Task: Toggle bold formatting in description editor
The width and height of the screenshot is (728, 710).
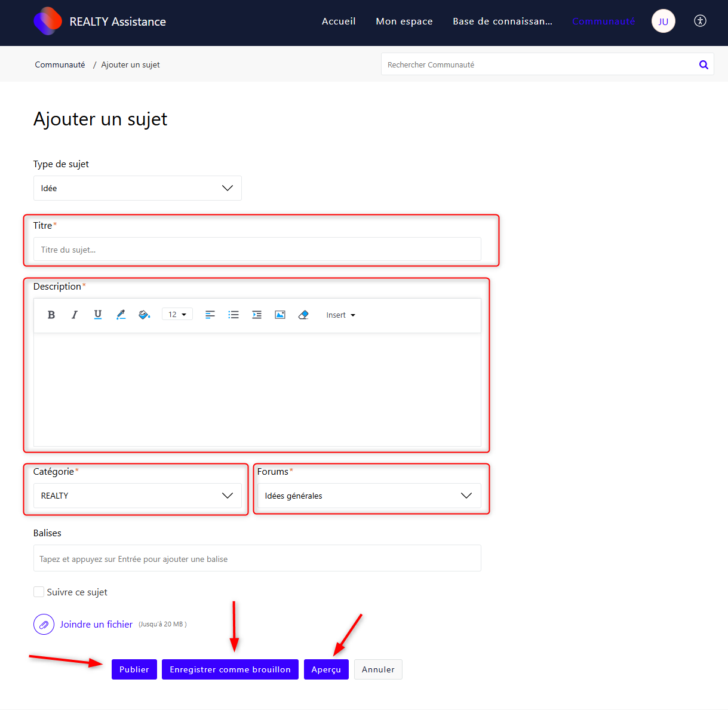Action: pos(51,315)
